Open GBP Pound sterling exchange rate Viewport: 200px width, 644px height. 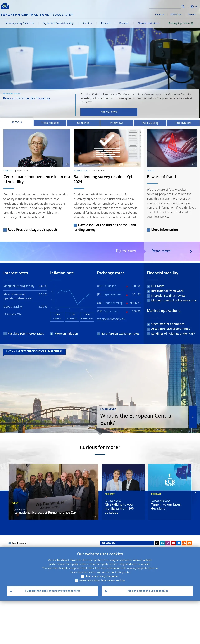[119, 303]
